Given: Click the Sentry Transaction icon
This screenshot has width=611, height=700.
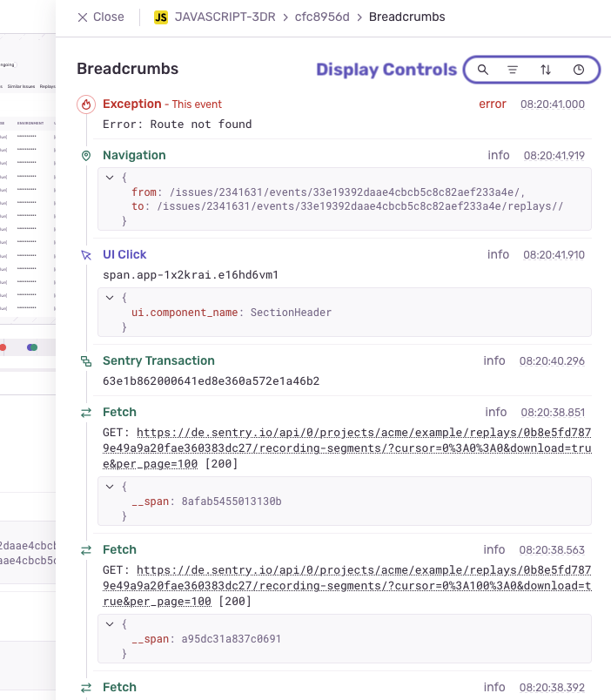Looking at the screenshot, I should pos(85,361).
